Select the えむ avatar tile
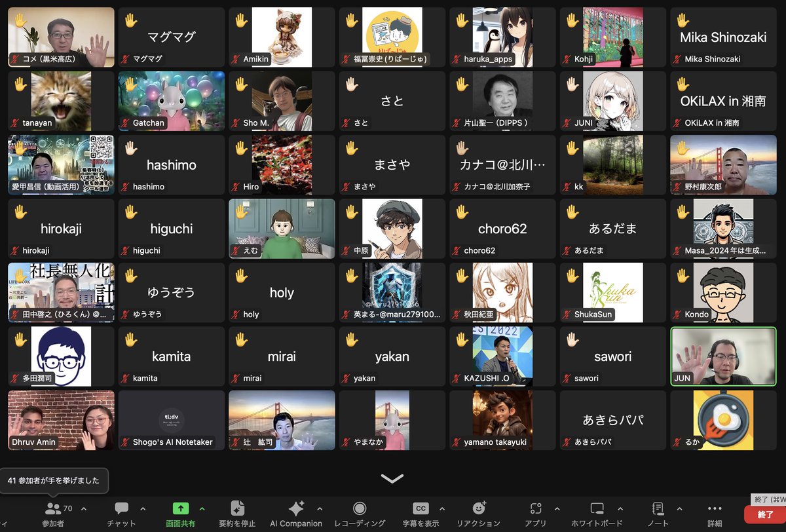786x532 pixels. pos(282,229)
